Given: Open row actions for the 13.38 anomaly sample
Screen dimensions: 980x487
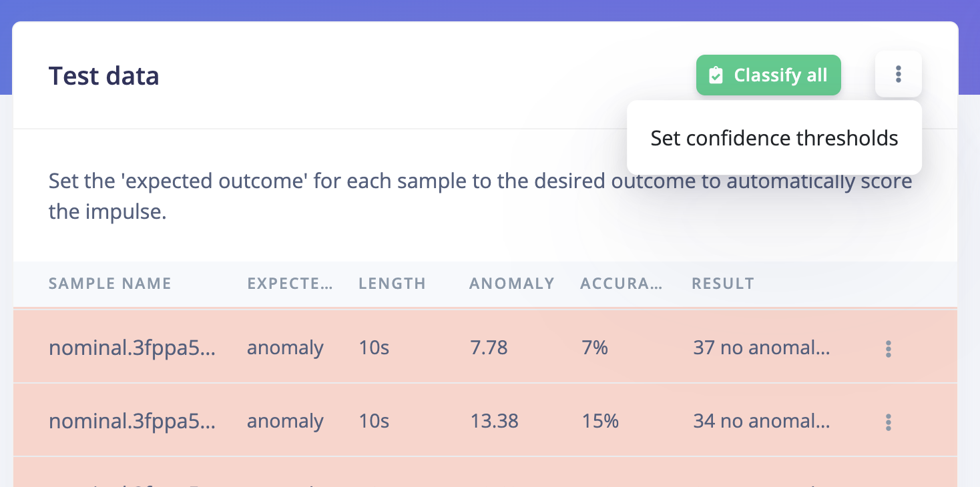Looking at the screenshot, I should pyautogui.click(x=888, y=422).
